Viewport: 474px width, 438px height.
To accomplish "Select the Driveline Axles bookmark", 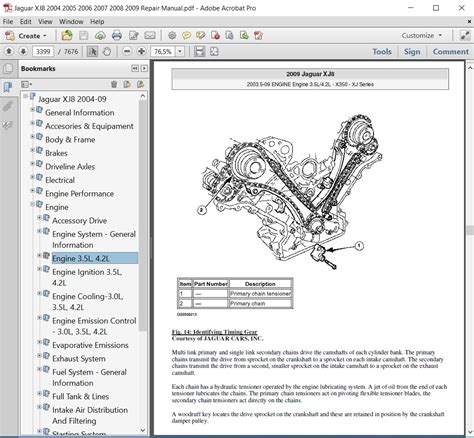I will pos(70,167).
